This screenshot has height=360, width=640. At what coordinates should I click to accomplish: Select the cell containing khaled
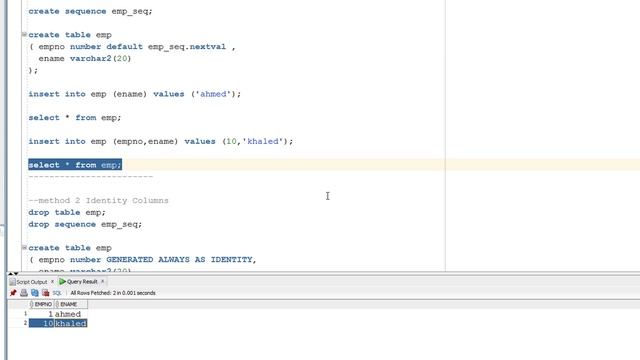pos(71,323)
